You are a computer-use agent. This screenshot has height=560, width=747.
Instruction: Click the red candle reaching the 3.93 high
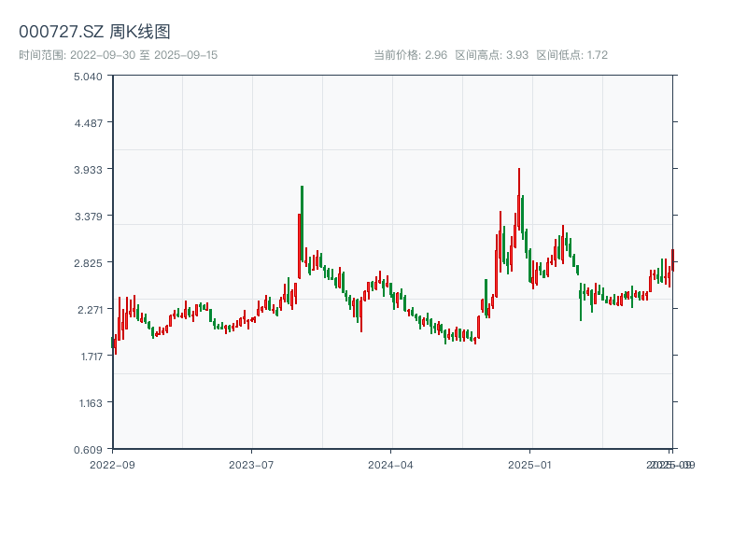[x=519, y=199]
